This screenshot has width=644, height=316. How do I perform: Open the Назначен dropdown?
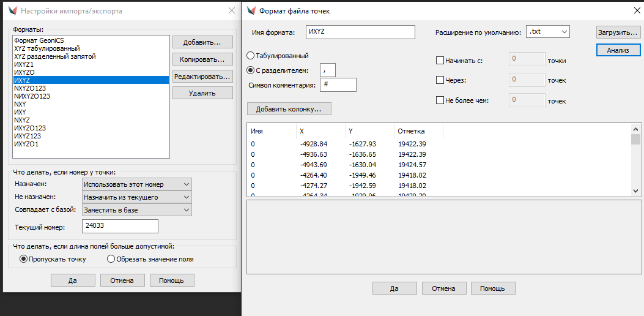(137, 184)
